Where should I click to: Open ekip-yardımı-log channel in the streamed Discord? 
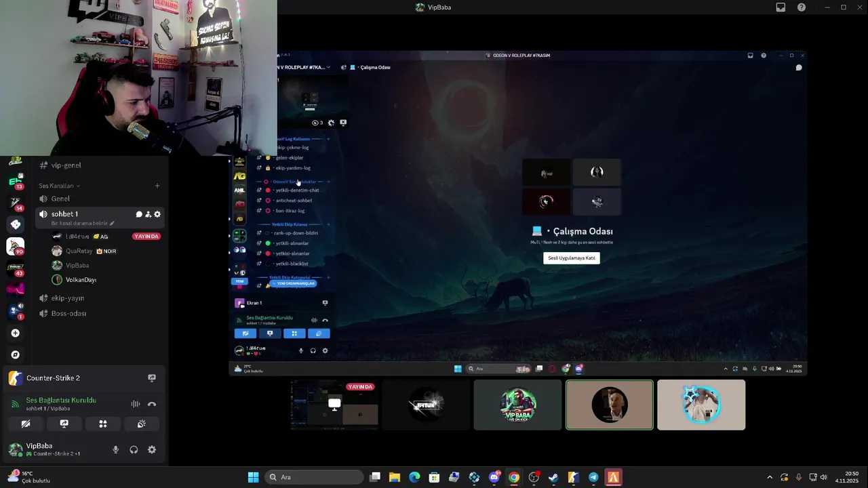(293, 168)
